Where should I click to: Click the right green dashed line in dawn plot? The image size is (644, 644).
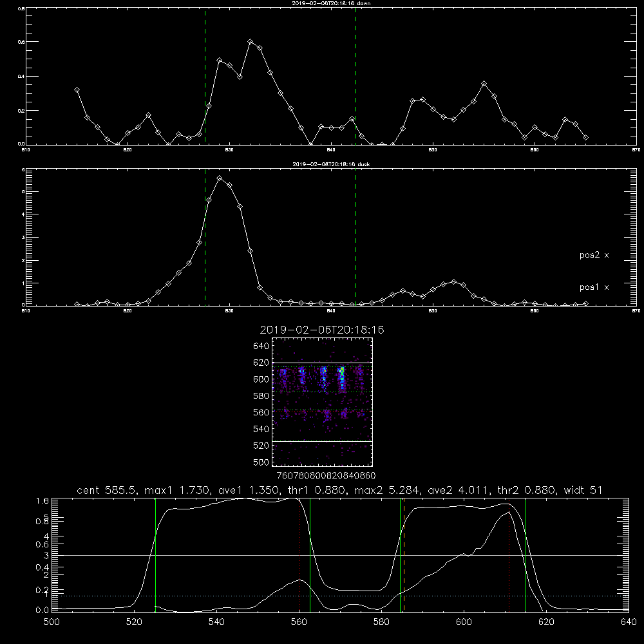coord(355,77)
